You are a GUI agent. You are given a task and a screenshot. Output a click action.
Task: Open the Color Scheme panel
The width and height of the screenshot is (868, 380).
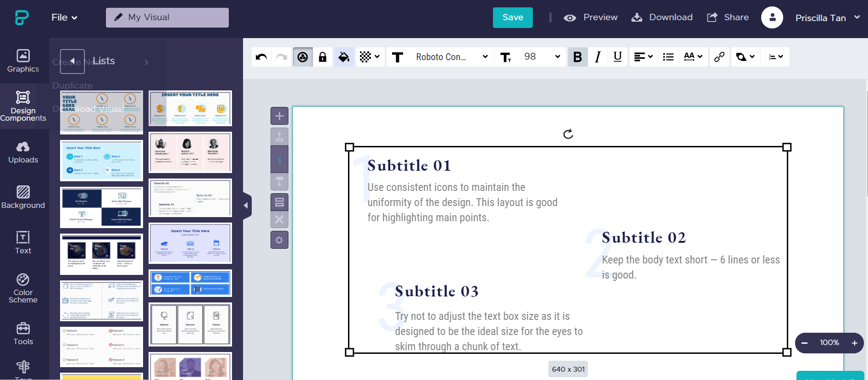(23, 289)
